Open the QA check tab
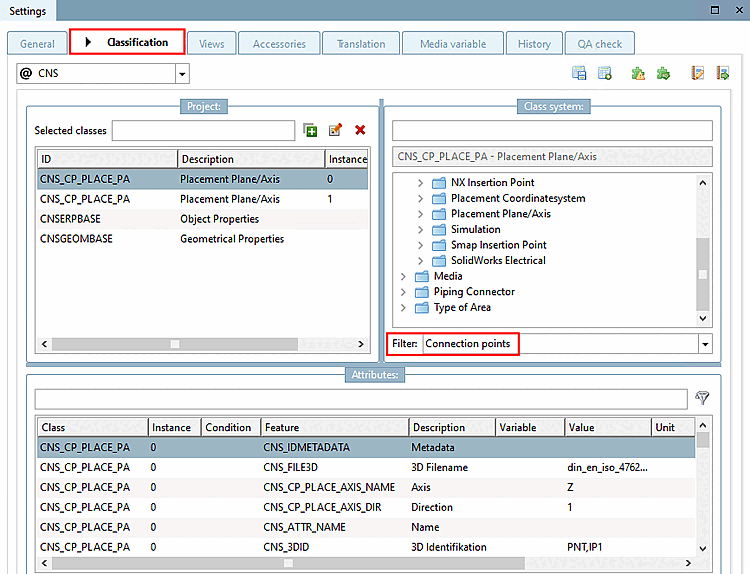 (x=599, y=44)
